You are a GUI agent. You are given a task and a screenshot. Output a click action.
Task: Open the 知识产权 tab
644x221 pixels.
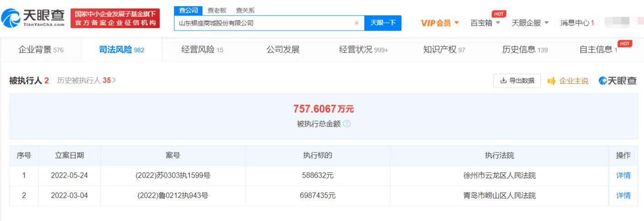(x=444, y=50)
